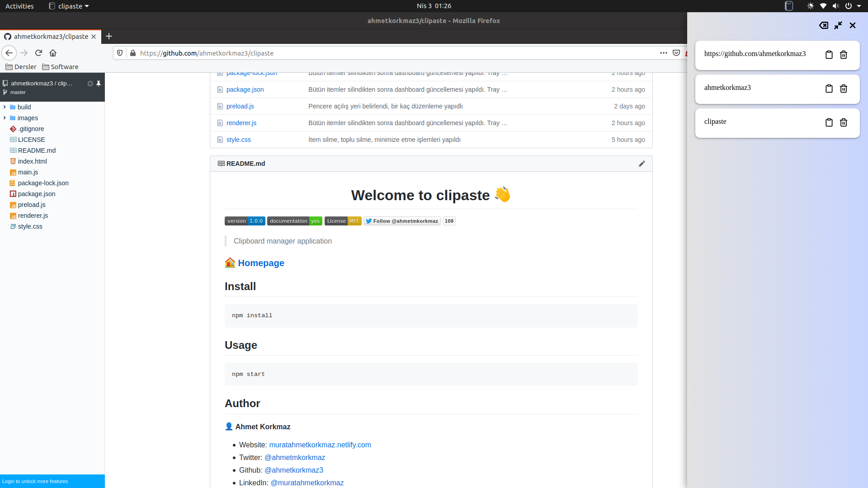Open the Firefox home page
The image size is (868, 488).
pos(53,53)
